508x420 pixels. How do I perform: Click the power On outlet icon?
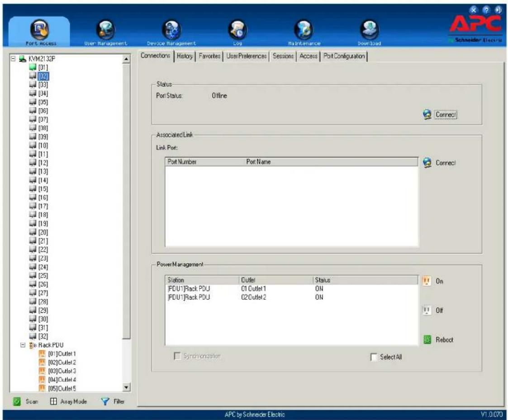tap(427, 281)
